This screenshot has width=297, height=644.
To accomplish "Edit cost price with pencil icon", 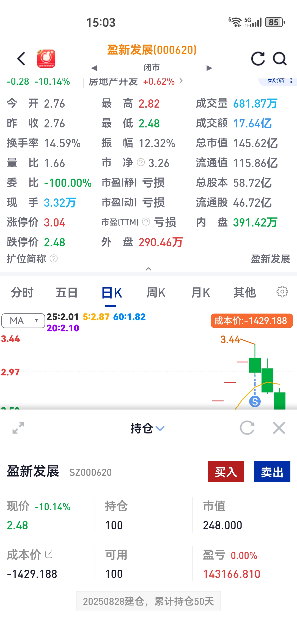I will click(49, 554).
